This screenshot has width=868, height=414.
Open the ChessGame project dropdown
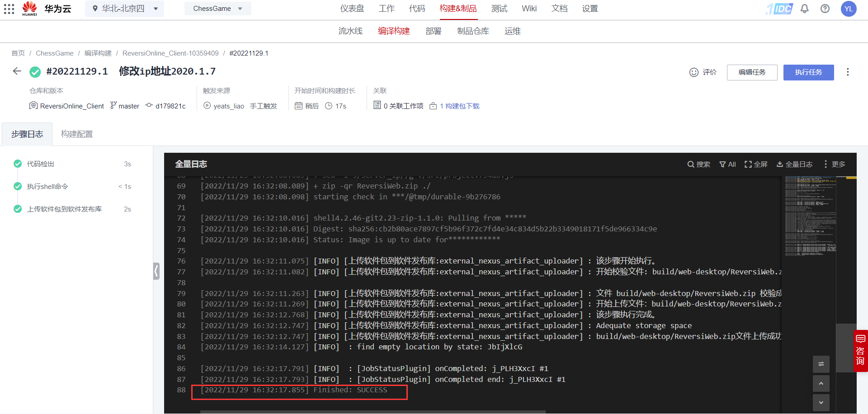217,9
